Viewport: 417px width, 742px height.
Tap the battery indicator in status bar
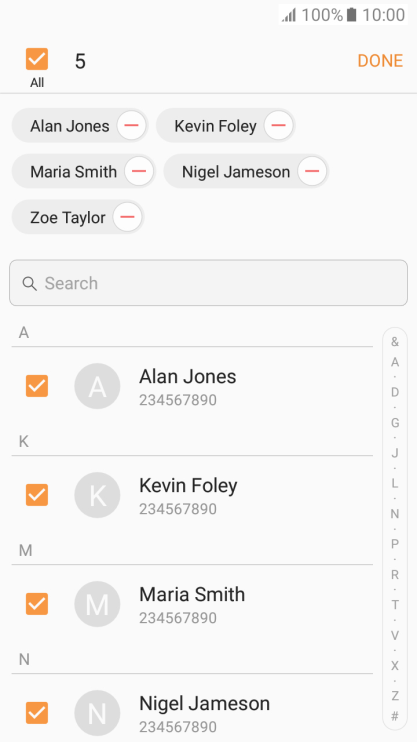(351, 15)
